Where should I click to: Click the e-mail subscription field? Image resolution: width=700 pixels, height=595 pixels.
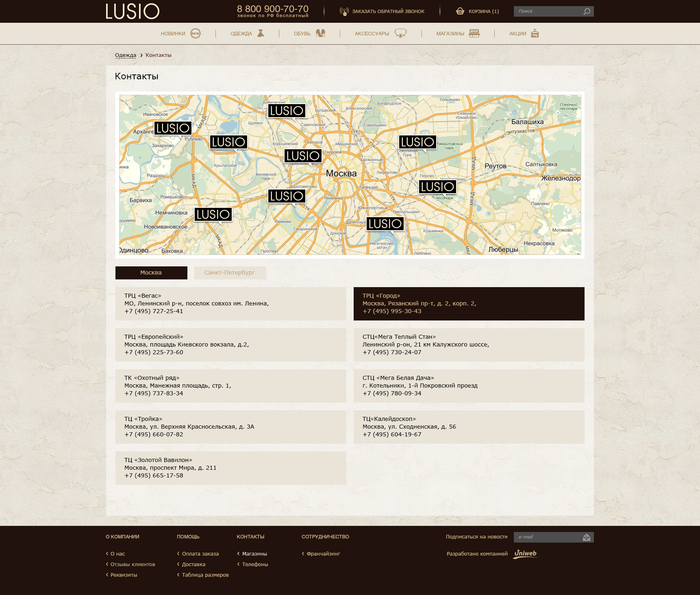coord(547,537)
